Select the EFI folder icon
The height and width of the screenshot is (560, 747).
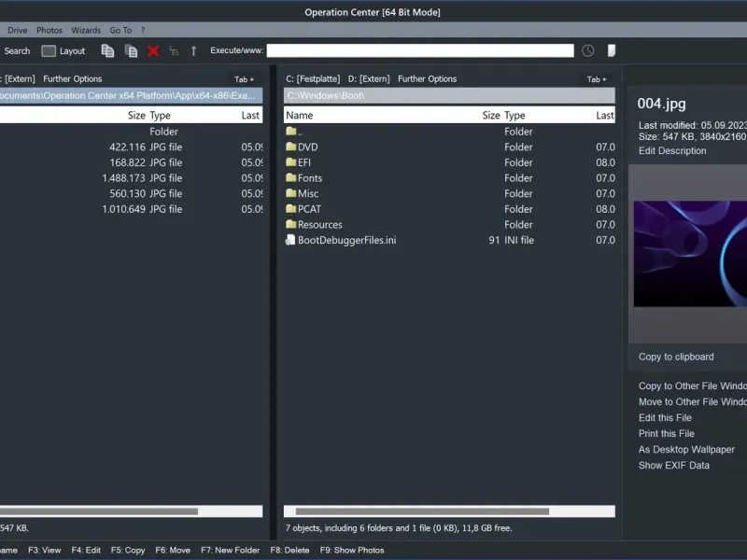coord(291,162)
